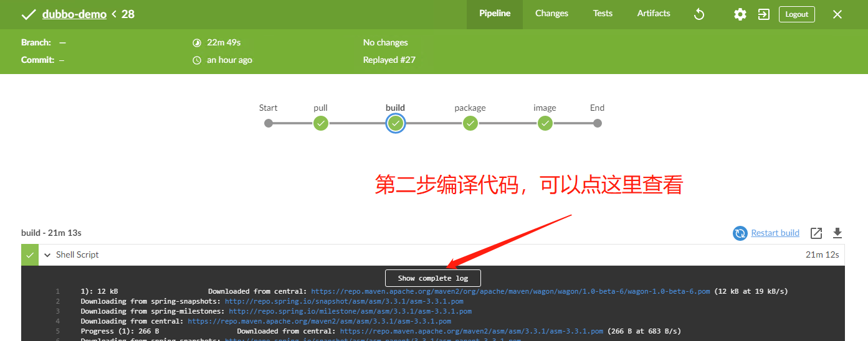Click the Restart build link

[x=775, y=233]
